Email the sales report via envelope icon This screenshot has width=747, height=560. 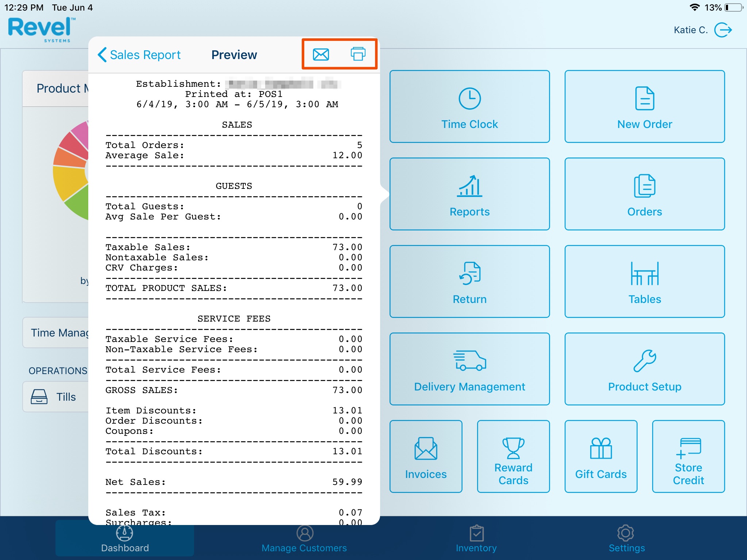click(x=321, y=55)
